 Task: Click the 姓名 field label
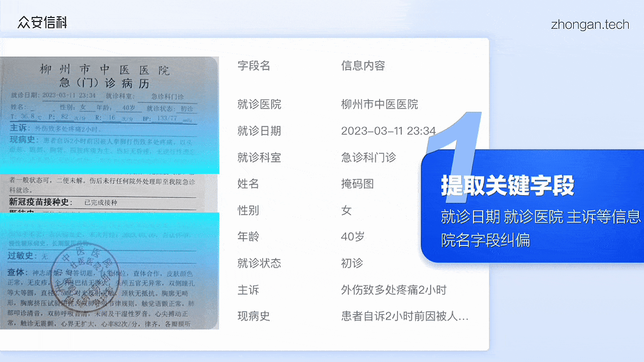(x=248, y=184)
